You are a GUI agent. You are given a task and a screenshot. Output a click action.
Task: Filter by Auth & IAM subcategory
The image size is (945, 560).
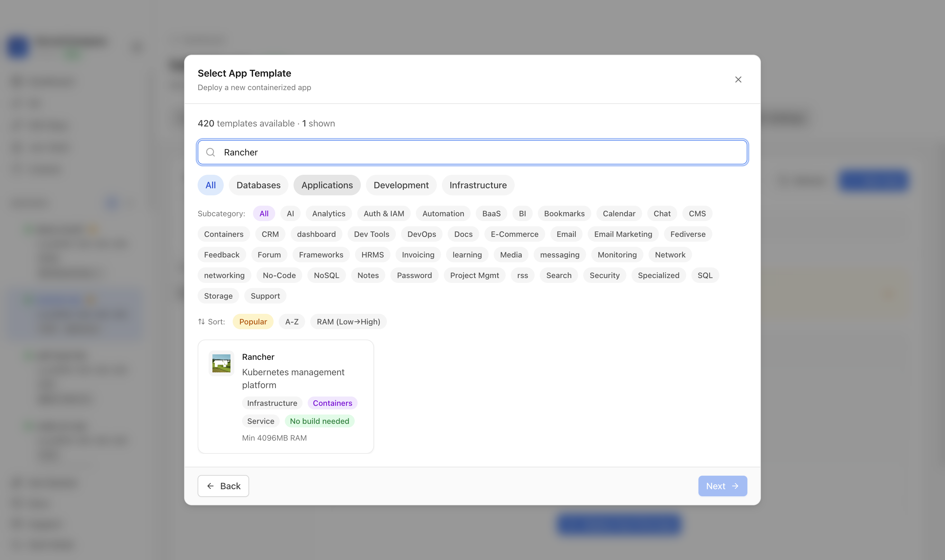click(384, 214)
